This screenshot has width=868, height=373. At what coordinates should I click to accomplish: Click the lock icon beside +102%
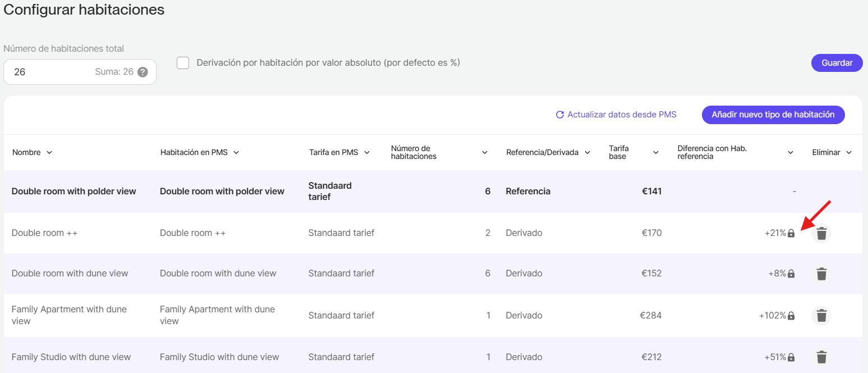pyautogui.click(x=791, y=316)
